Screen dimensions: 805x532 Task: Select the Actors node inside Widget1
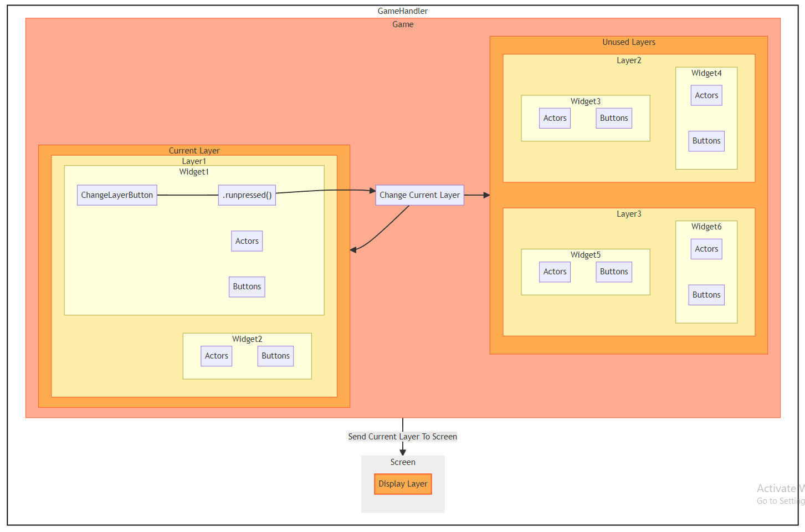(247, 241)
